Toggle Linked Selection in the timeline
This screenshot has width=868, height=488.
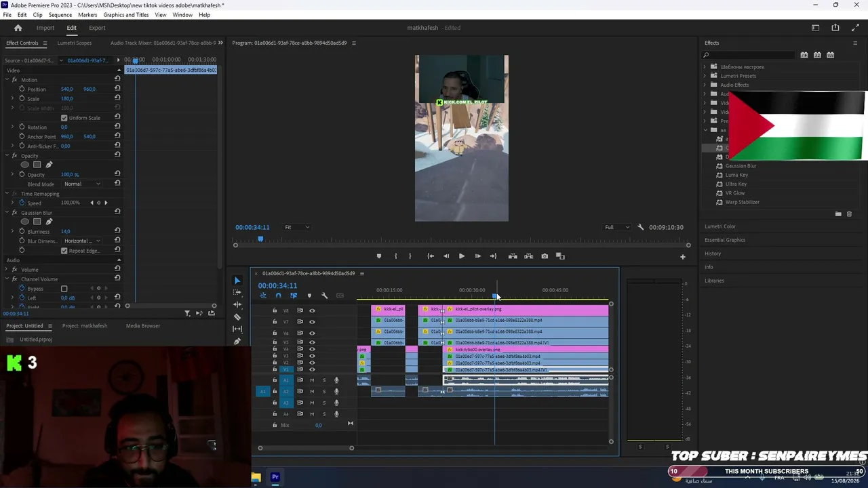click(x=294, y=296)
